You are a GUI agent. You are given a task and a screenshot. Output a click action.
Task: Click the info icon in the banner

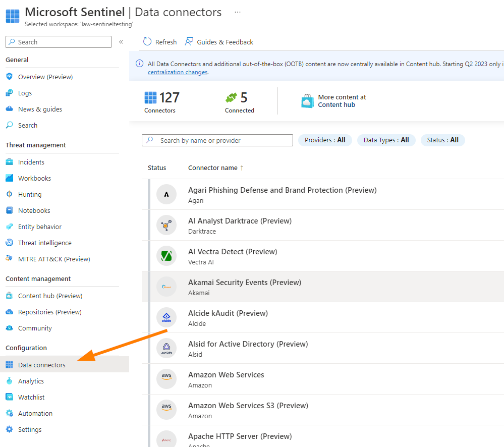click(140, 64)
